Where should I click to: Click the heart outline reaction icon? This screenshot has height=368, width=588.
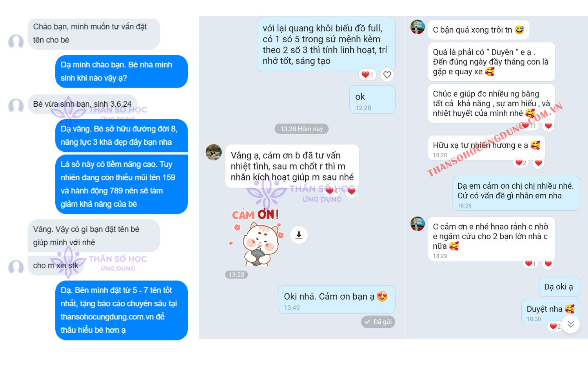pyautogui.click(x=387, y=75)
